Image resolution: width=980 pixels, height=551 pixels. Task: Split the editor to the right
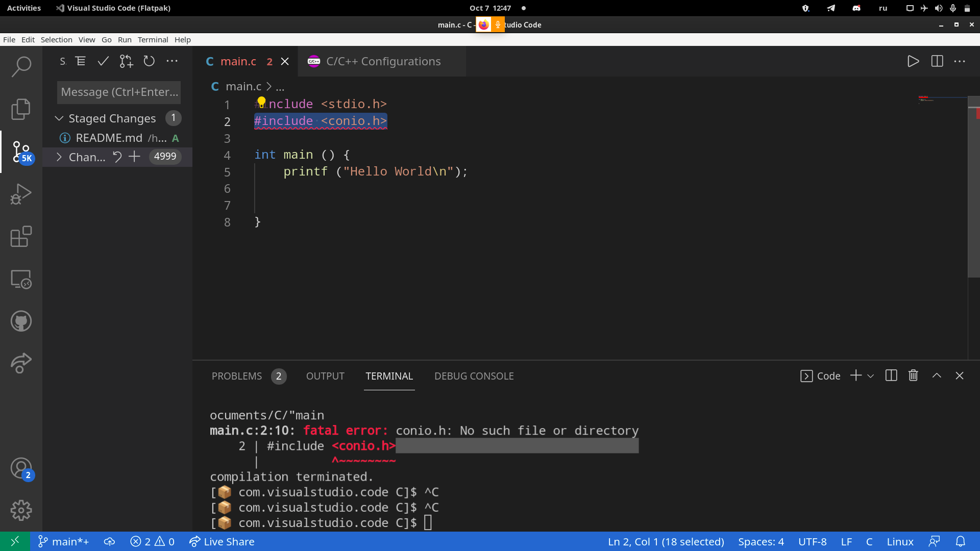[x=937, y=61]
